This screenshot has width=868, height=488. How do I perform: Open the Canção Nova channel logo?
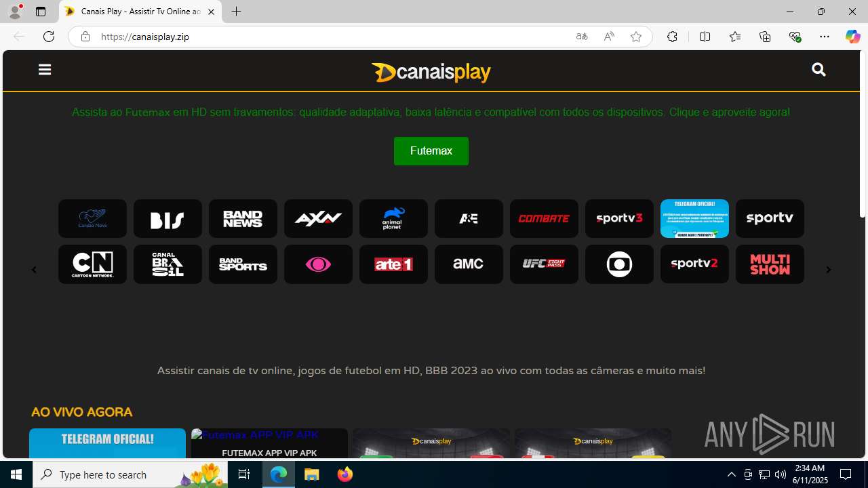[92, 218]
